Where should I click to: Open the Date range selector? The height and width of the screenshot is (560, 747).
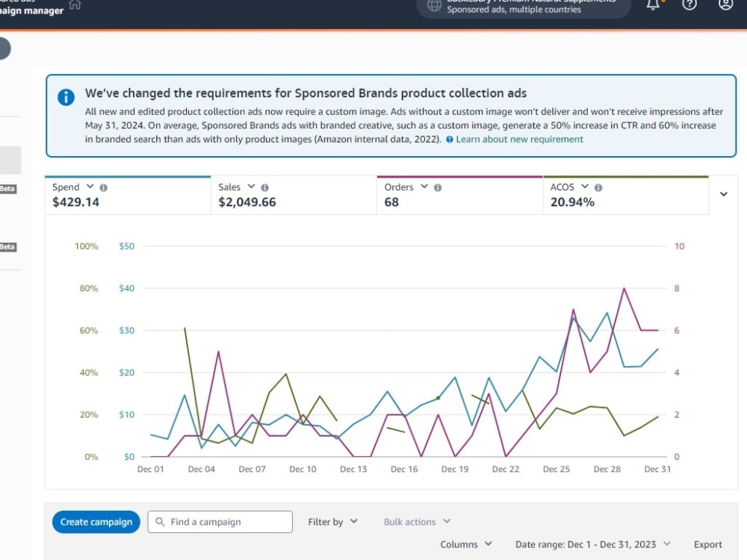point(592,544)
